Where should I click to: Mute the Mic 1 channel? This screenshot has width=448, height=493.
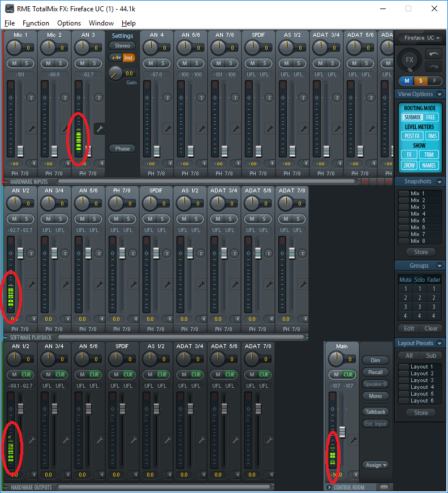[15, 63]
